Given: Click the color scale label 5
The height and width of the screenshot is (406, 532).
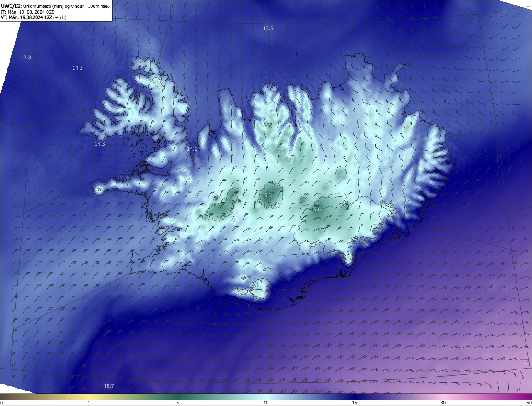Looking at the screenshot, I should pos(177,403).
